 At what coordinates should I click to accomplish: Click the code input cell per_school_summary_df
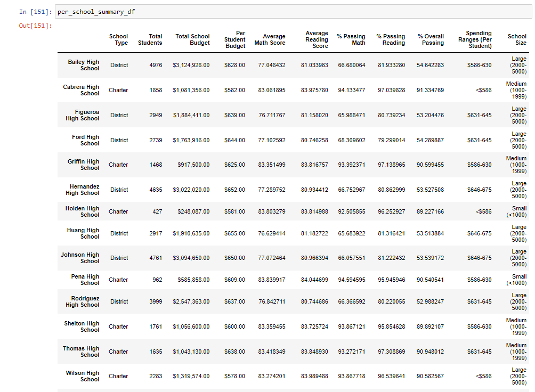(293, 12)
